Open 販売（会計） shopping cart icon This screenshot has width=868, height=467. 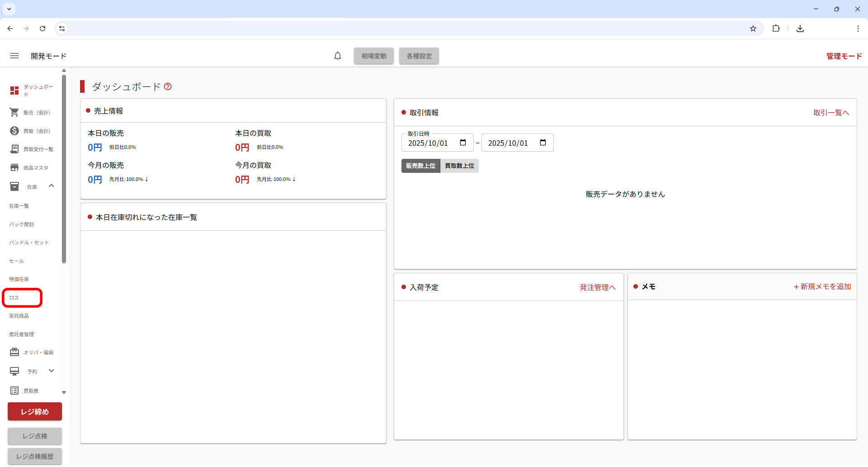click(14, 112)
